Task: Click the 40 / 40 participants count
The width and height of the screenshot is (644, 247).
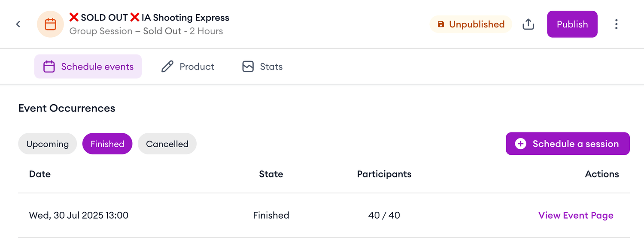Action: [384, 215]
